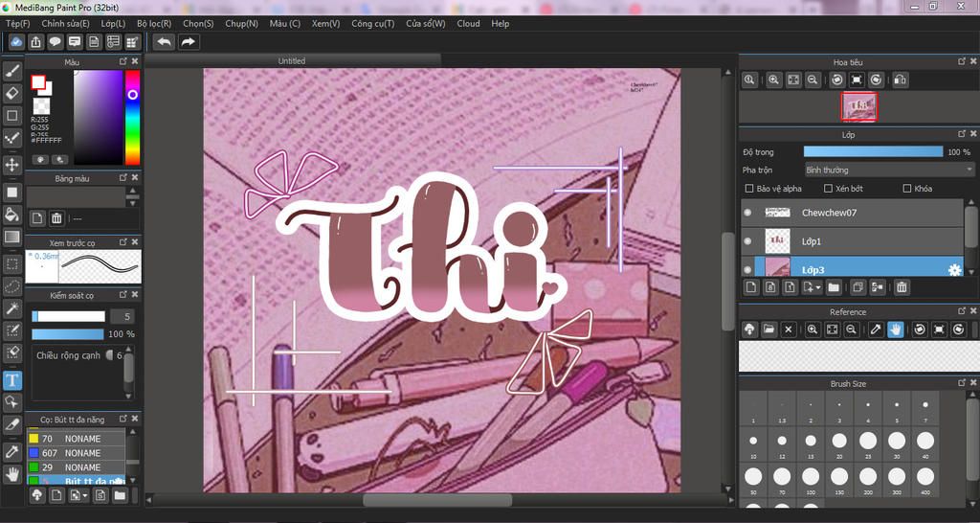Viewport: 980px width, 523px height.
Task: Click the canvas horizontal scrollbar
Action: (436, 500)
